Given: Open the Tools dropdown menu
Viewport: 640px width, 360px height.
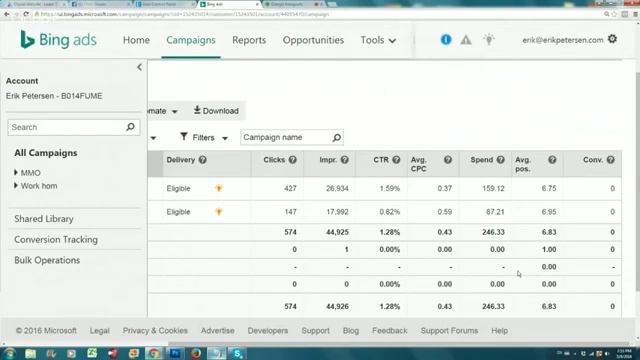Looking at the screenshot, I should click(378, 40).
